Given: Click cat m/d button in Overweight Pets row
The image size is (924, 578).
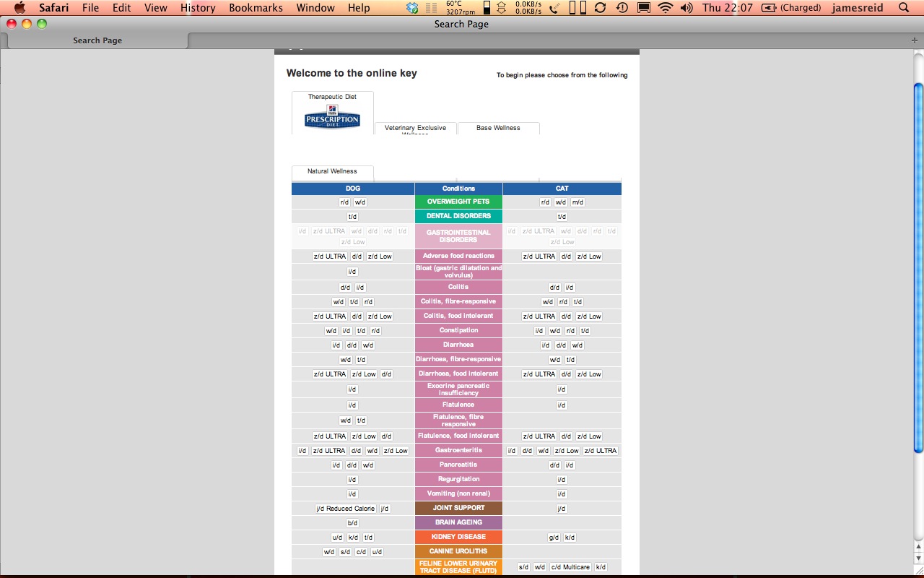Looking at the screenshot, I should pyautogui.click(x=577, y=202).
